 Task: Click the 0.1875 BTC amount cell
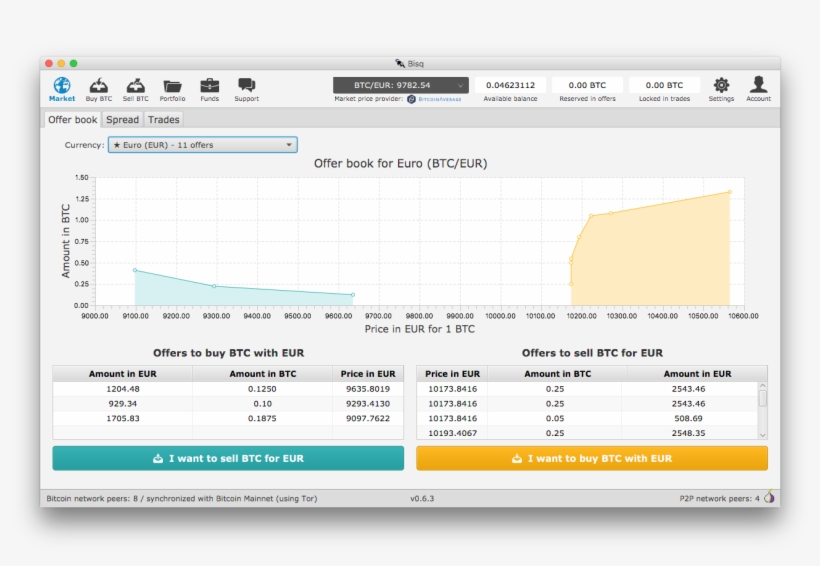[263, 418]
